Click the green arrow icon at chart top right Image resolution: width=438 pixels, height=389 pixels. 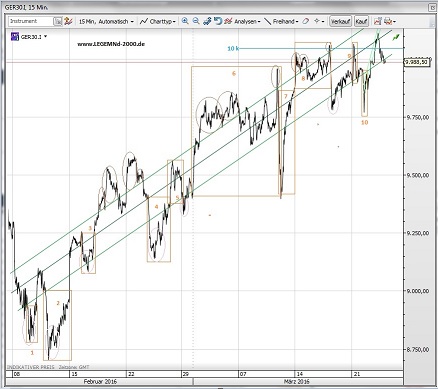[x=396, y=37]
